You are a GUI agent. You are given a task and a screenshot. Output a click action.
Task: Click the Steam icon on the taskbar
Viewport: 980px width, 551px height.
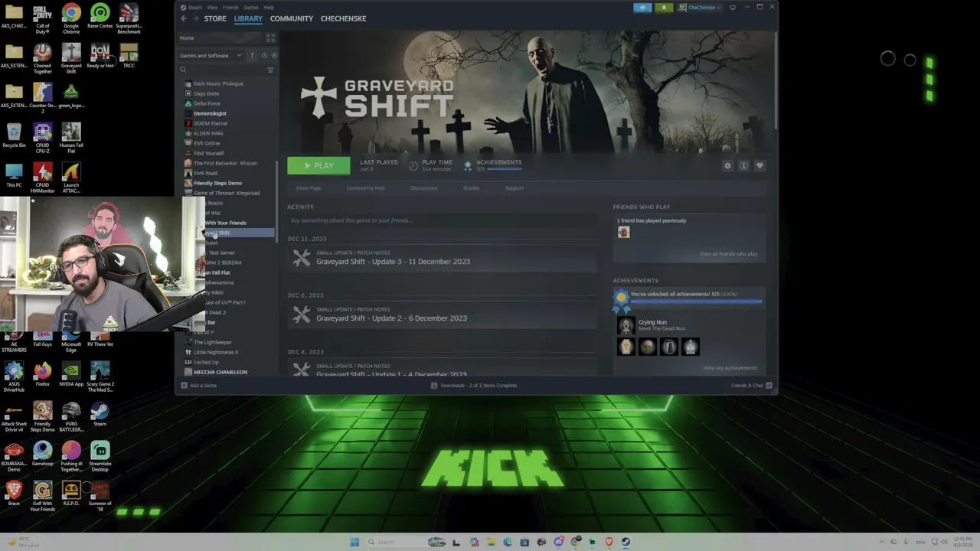coord(626,542)
